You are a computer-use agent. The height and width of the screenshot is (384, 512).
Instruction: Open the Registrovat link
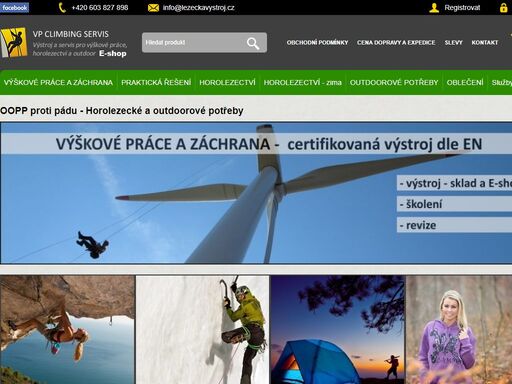pos(462,8)
